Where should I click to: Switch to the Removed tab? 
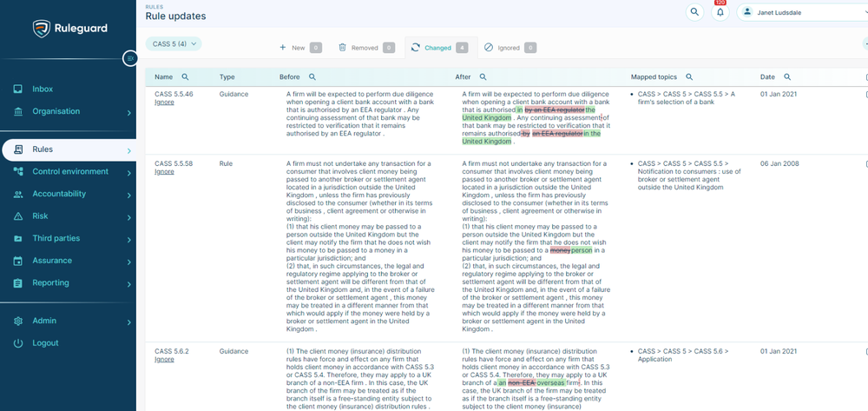(x=366, y=48)
